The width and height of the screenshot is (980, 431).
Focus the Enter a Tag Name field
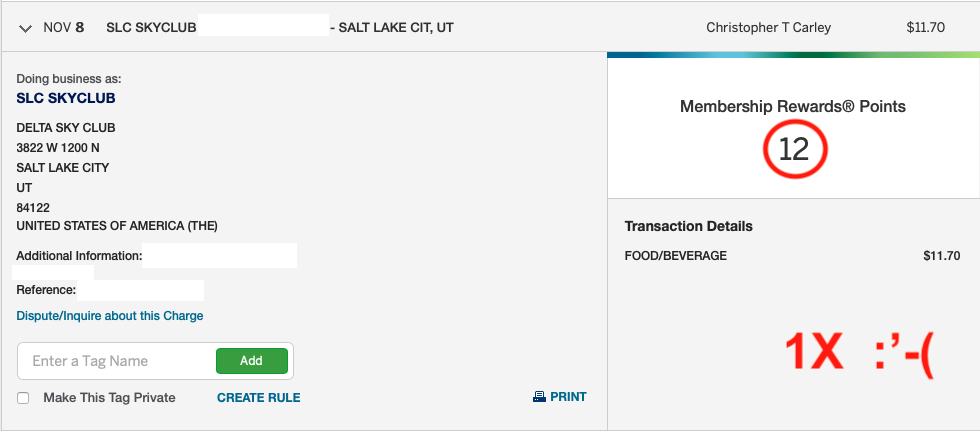pyautogui.click(x=118, y=361)
